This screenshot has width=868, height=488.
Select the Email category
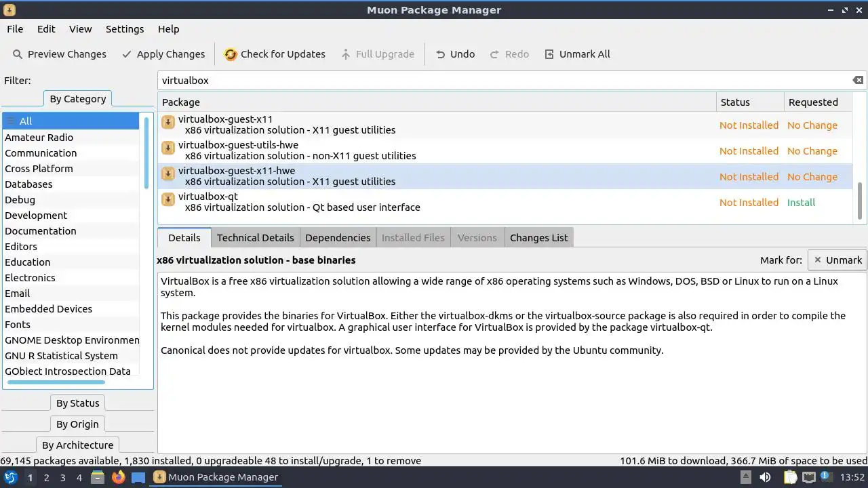coord(71,293)
